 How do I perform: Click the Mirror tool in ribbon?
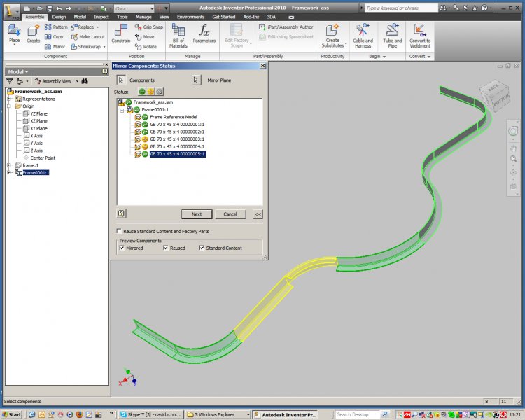(x=55, y=47)
